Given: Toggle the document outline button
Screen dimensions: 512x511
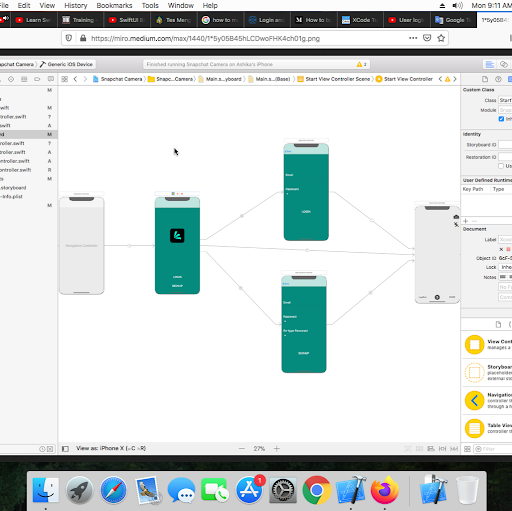Looking at the screenshot, I should [x=65, y=449].
